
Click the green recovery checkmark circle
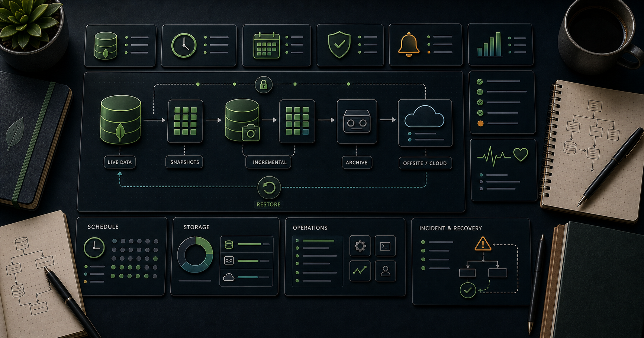tap(468, 290)
